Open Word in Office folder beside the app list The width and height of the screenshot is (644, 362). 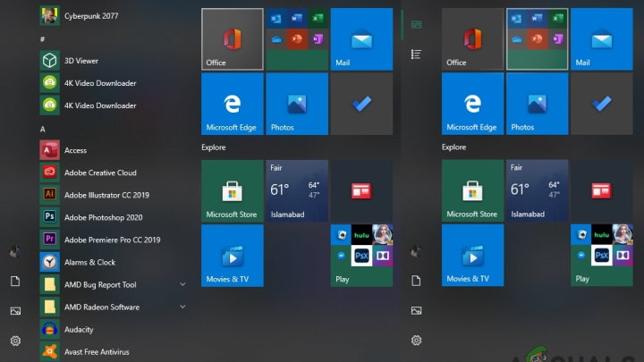click(297, 18)
